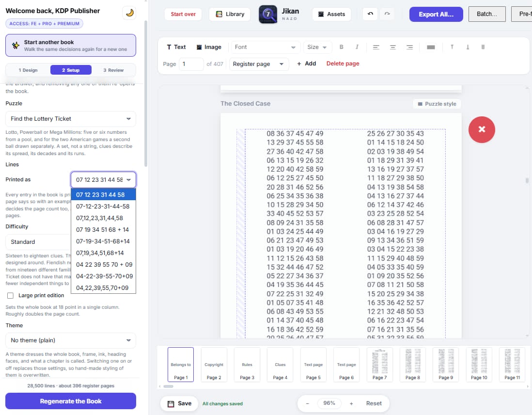Choose option 07,12,23,31,44,58
This screenshot has height=415, width=532.
click(104, 218)
